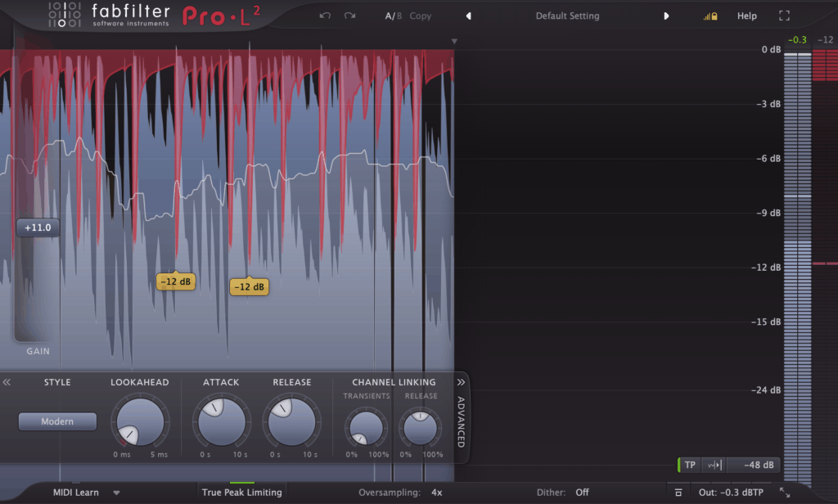838x504 pixels.
Task: Click the yellow output lock icon
Action: (710, 16)
